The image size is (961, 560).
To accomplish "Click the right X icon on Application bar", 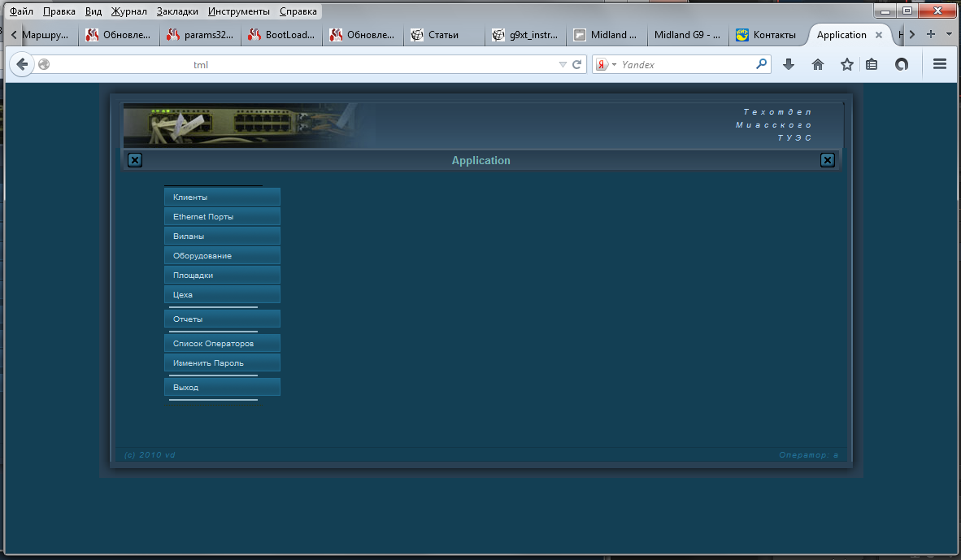I will pos(827,160).
